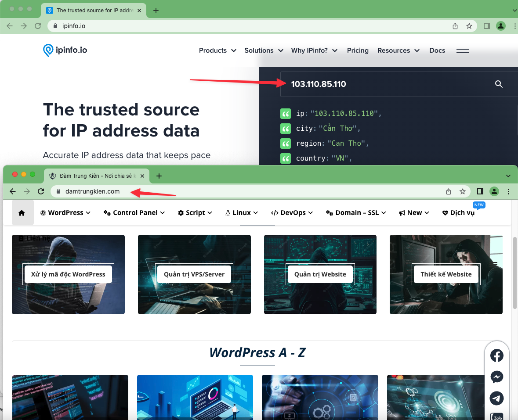This screenshot has width=518, height=420.
Task: Select the Đàm Trung Kiên browser tab
Action: coord(96,176)
